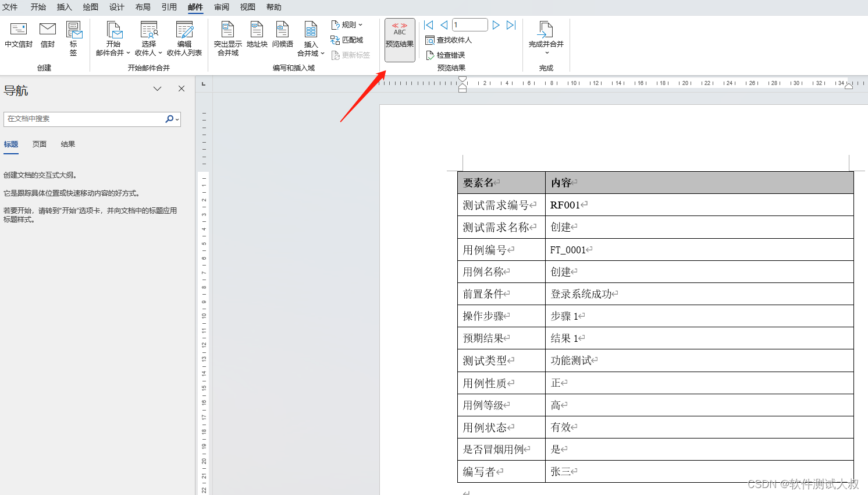Insert an 地址块 address block
The height and width of the screenshot is (495, 868).
coord(257,35)
